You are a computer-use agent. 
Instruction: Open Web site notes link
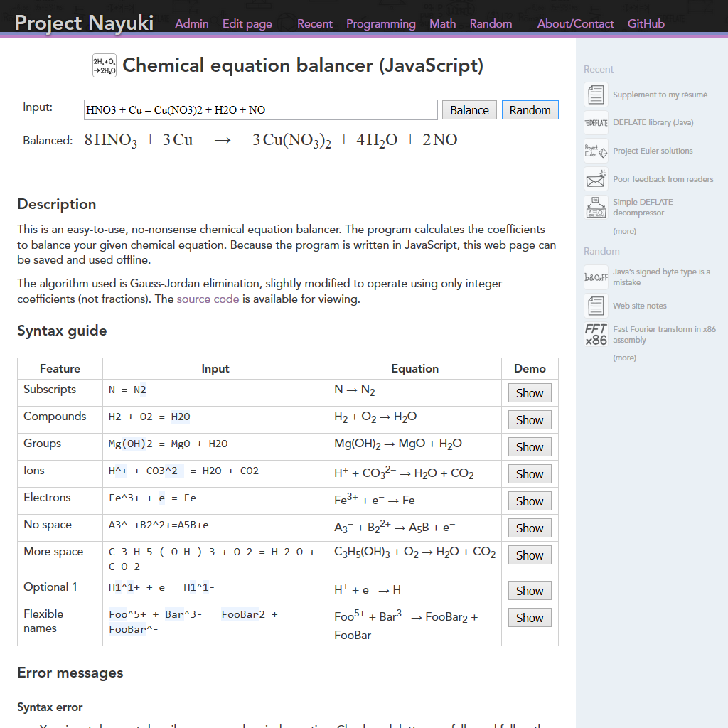pos(639,306)
